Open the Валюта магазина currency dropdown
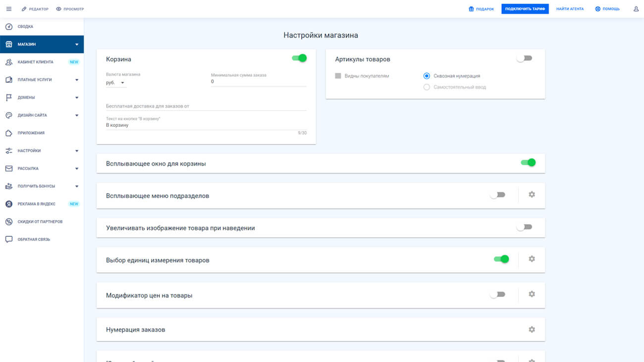Viewport: 644px width, 362px height. 116,83
